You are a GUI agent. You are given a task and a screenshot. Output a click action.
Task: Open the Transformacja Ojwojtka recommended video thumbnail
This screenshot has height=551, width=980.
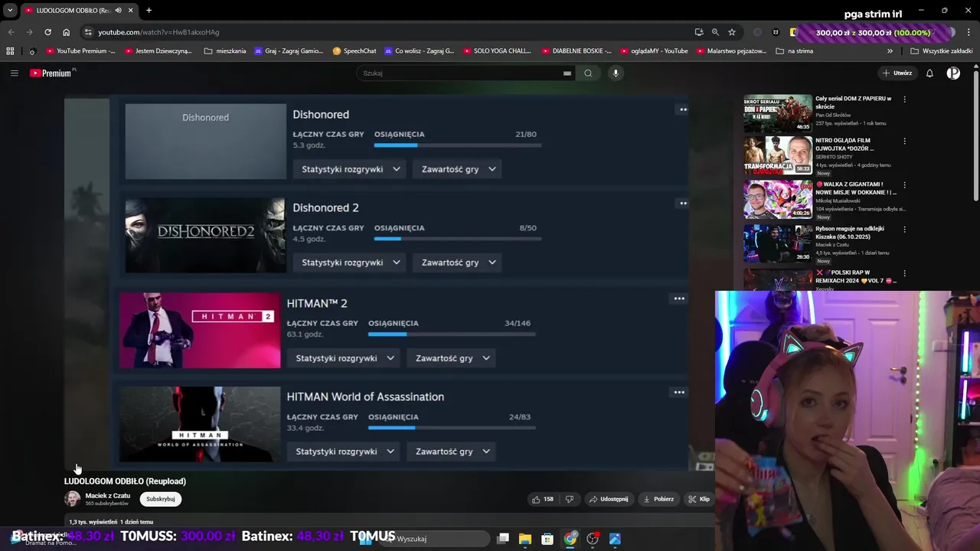click(x=778, y=156)
